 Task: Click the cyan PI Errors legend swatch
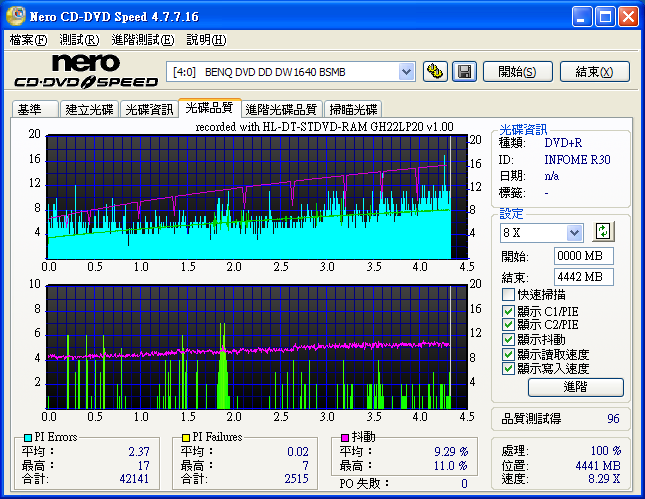[x=28, y=438]
